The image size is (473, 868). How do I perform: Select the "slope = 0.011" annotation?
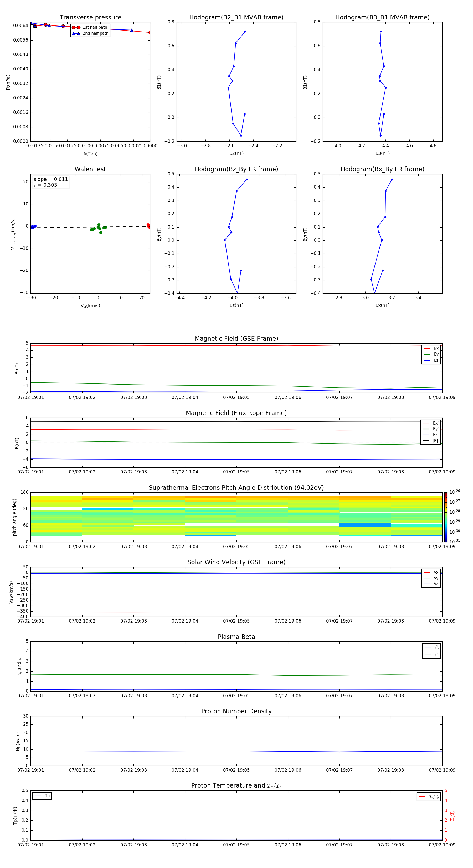click(50, 179)
